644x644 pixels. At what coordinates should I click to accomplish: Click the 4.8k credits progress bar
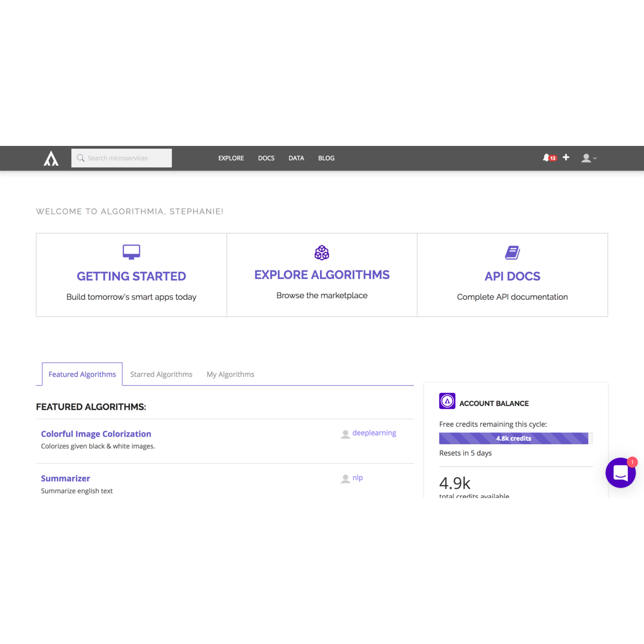514,438
